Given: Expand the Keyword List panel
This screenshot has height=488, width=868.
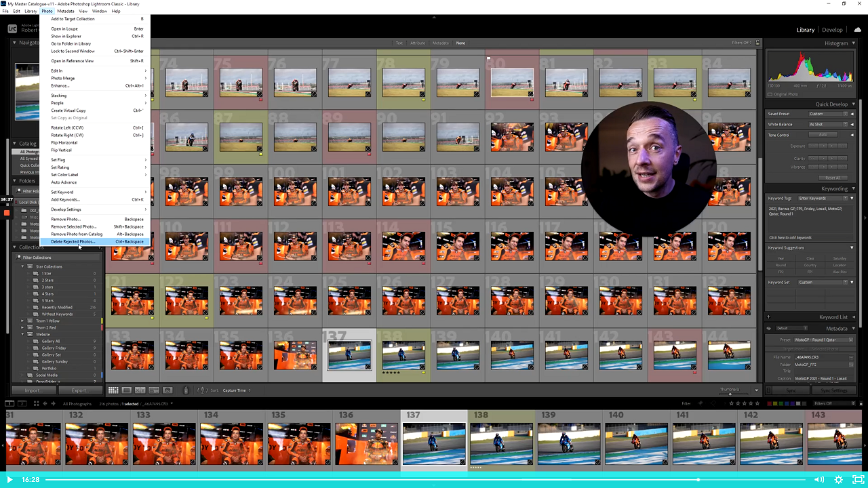Looking at the screenshot, I should coord(852,317).
